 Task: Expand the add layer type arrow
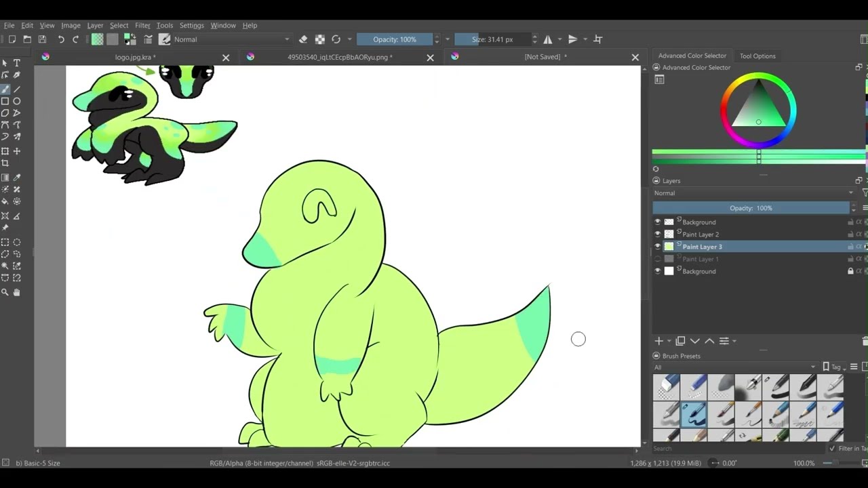(669, 341)
